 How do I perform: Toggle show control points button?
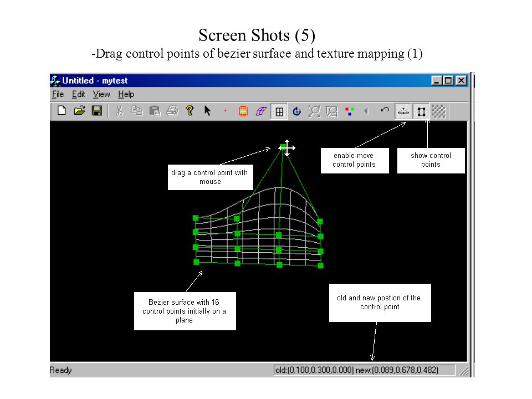tap(421, 111)
